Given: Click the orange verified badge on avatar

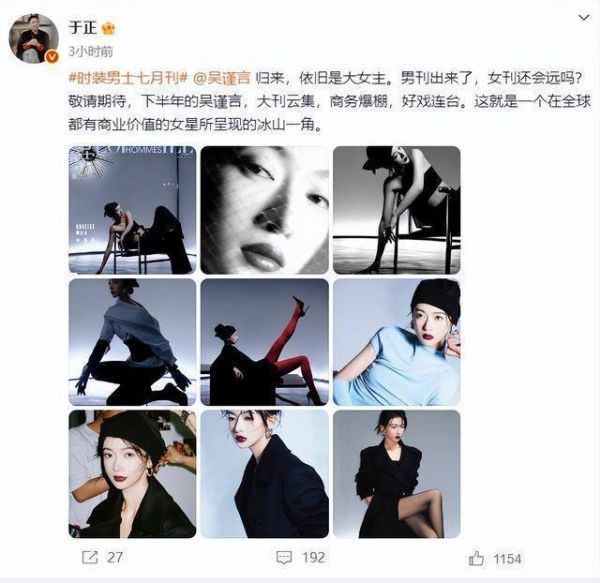Looking at the screenshot, I should [52, 57].
